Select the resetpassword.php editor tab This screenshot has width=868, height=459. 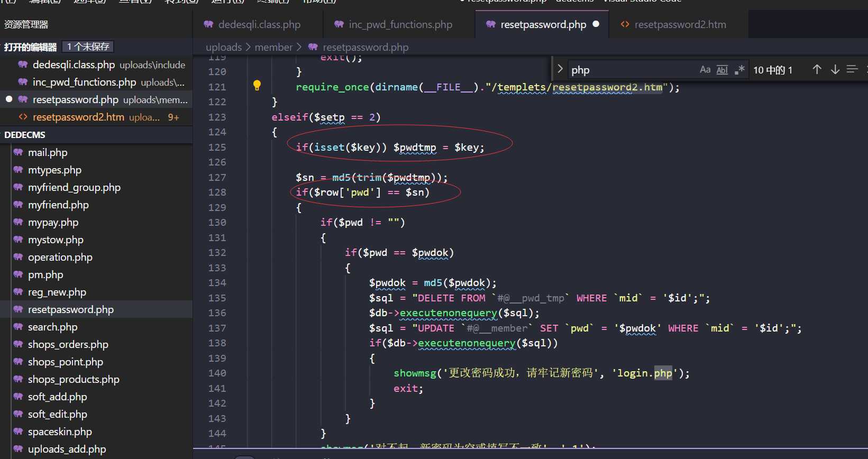click(543, 24)
